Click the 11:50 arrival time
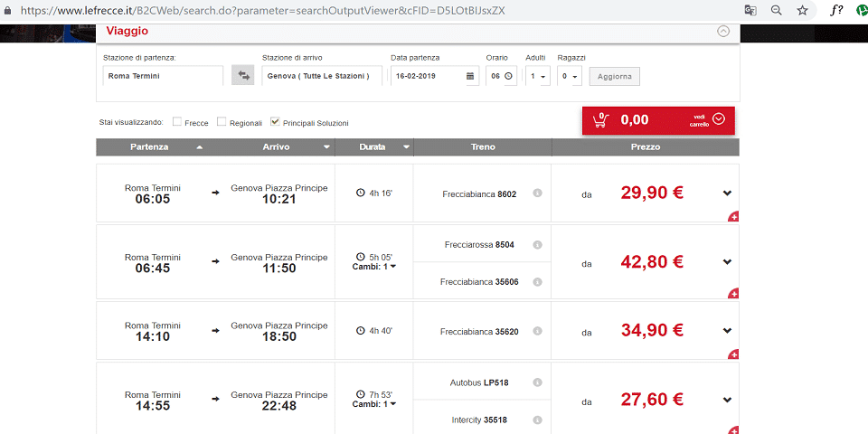The image size is (868, 434). click(x=279, y=269)
